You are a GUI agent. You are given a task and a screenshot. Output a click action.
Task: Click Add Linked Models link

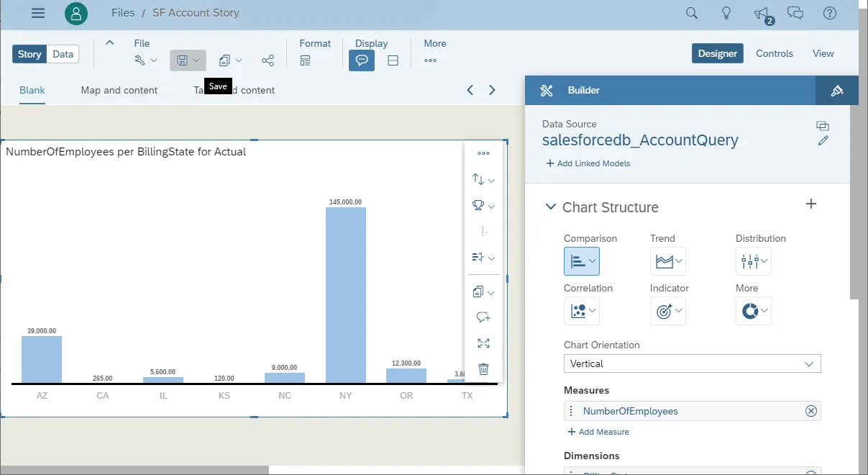coord(588,163)
